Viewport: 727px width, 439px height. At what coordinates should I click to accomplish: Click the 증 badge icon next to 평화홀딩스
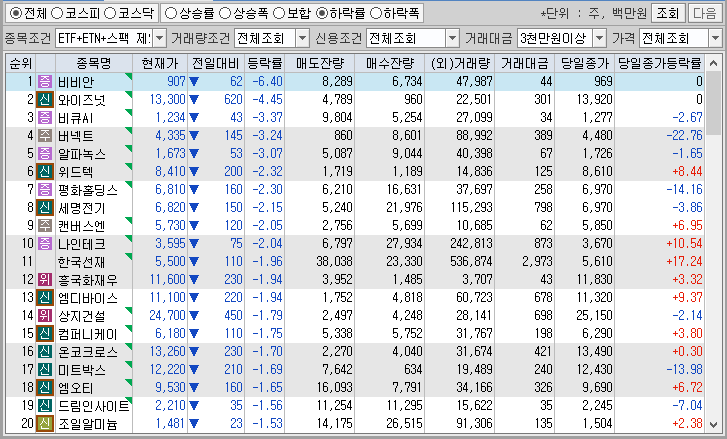coord(45,190)
